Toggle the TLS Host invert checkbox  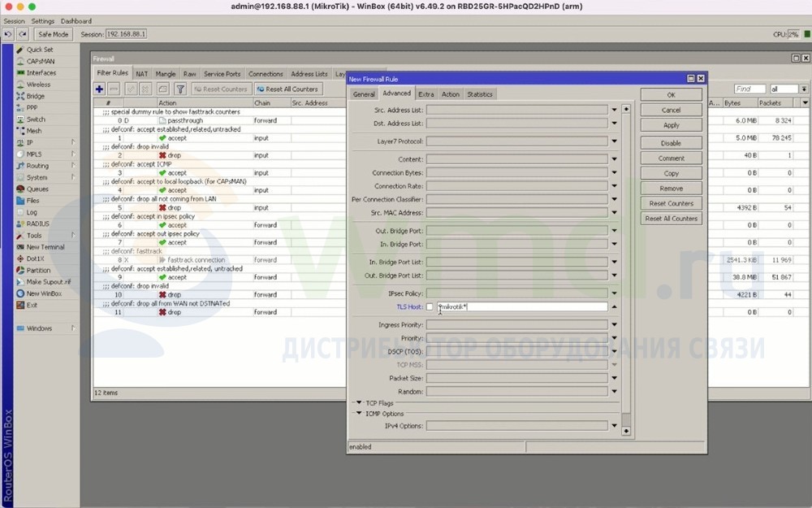(x=430, y=307)
